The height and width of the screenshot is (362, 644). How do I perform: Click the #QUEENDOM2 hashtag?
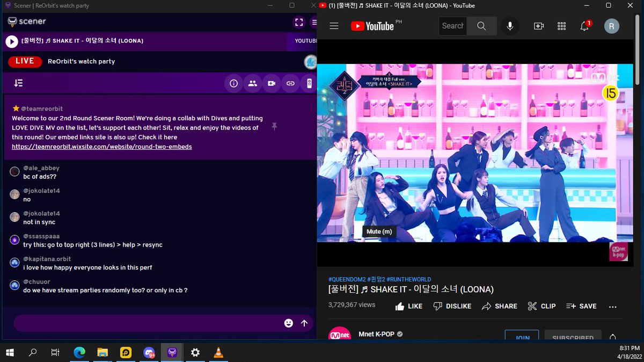click(347, 279)
